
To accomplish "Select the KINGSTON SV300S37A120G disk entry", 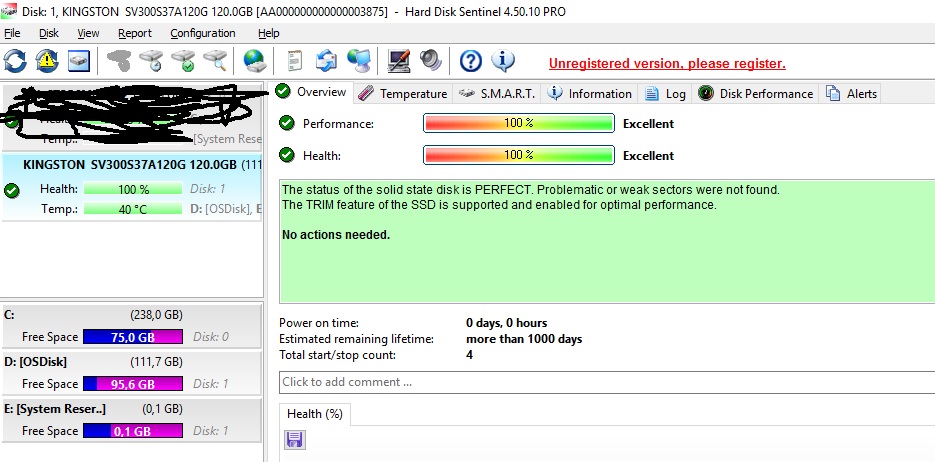I will (130, 164).
